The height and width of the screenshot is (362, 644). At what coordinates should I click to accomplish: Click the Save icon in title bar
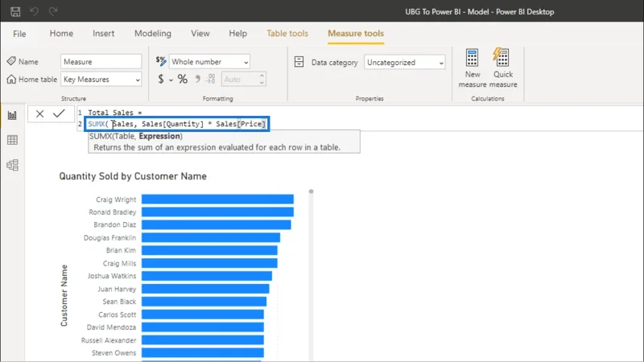click(15, 11)
